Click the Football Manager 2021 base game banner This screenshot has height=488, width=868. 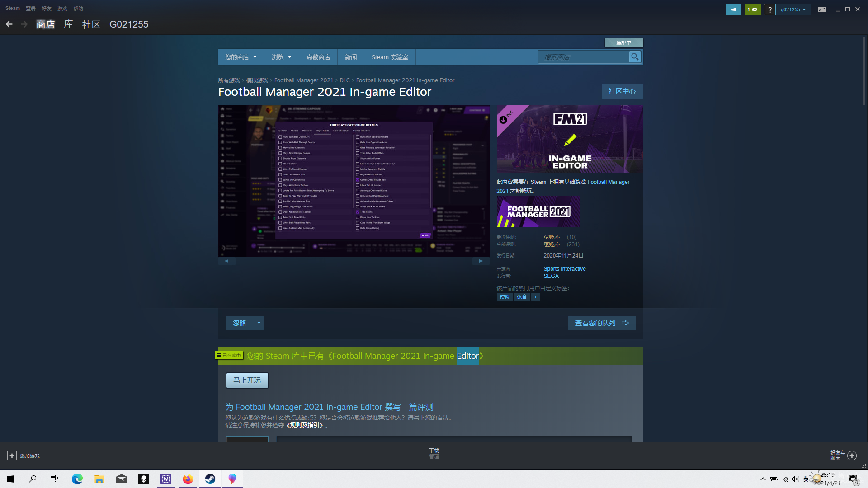[538, 212]
